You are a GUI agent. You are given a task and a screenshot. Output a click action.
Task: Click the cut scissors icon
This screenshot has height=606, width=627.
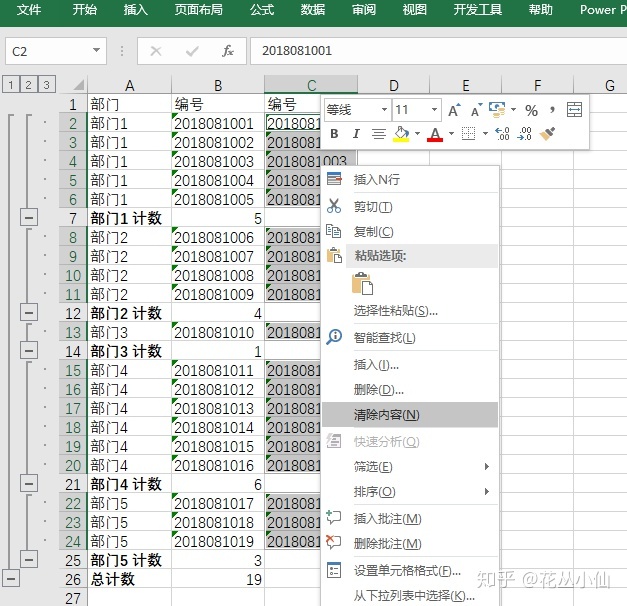point(334,206)
